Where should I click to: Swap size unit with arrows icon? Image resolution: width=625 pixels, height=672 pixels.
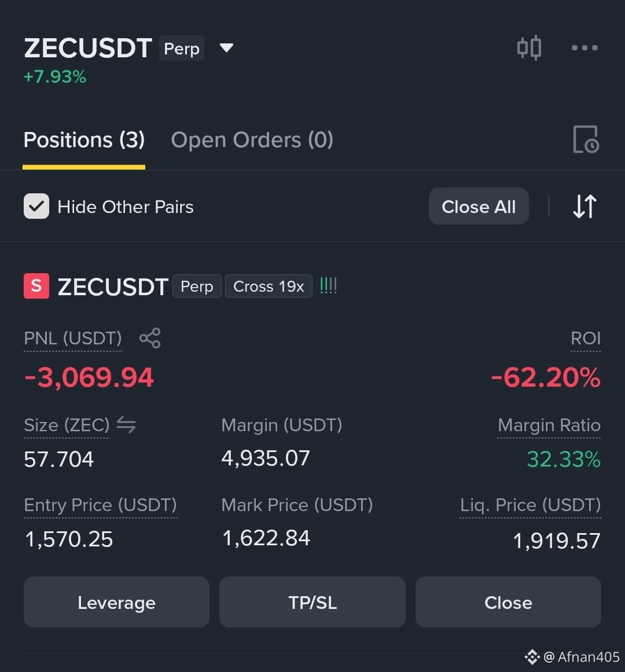126,425
